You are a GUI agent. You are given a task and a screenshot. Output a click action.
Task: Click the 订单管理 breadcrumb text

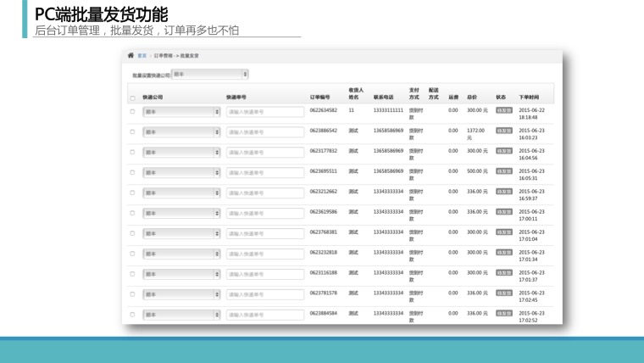(x=163, y=56)
